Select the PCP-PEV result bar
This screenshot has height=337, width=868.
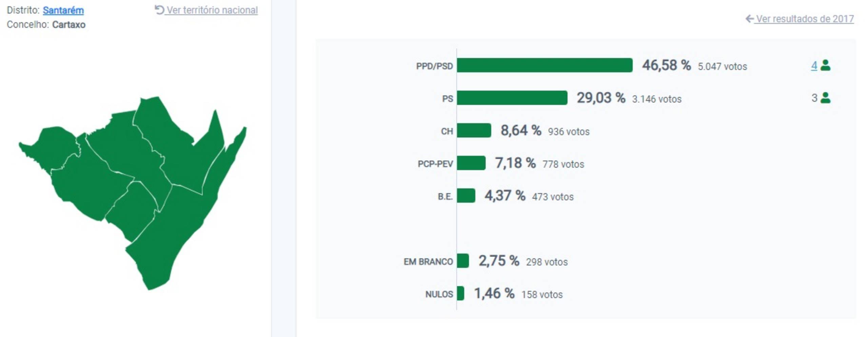(471, 163)
